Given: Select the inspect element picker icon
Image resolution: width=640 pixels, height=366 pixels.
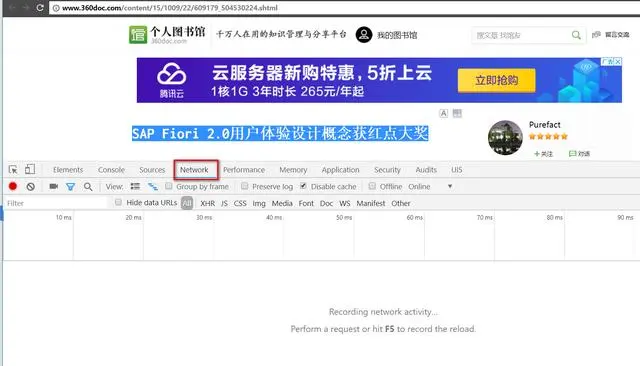Looking at the screenshot, I should click(x=13, y=170).
